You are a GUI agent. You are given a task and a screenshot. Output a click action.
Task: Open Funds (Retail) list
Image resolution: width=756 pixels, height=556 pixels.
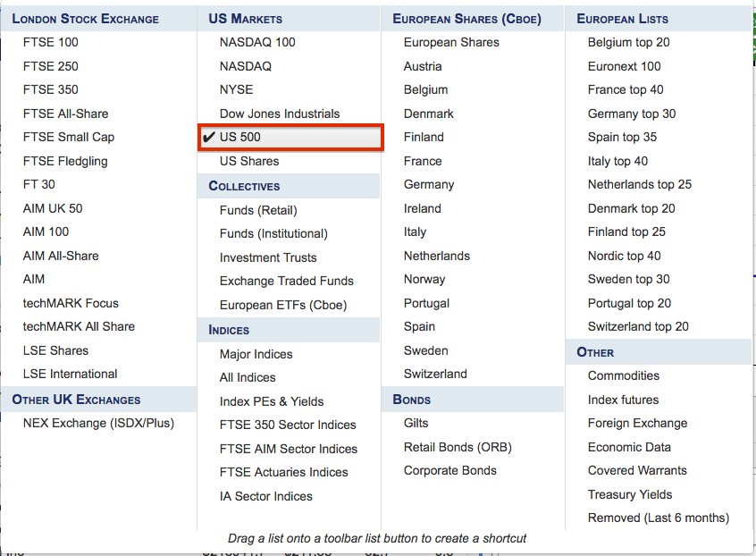[x=258, y=210]
